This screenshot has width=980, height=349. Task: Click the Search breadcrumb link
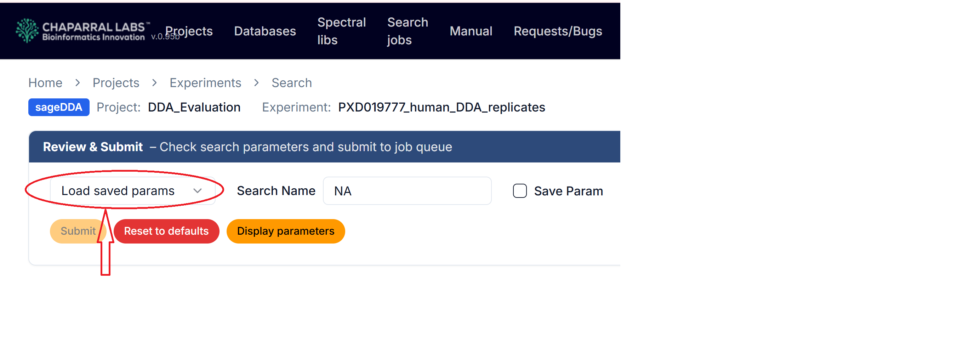pyautogui.click(x=291, y=83)
